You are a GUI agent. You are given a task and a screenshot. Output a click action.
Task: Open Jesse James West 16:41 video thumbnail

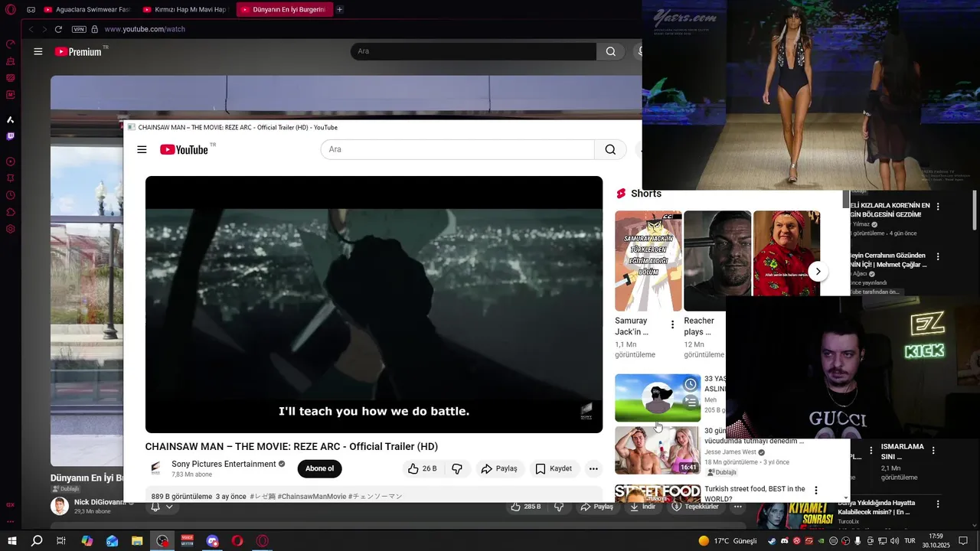pos(658,451)
